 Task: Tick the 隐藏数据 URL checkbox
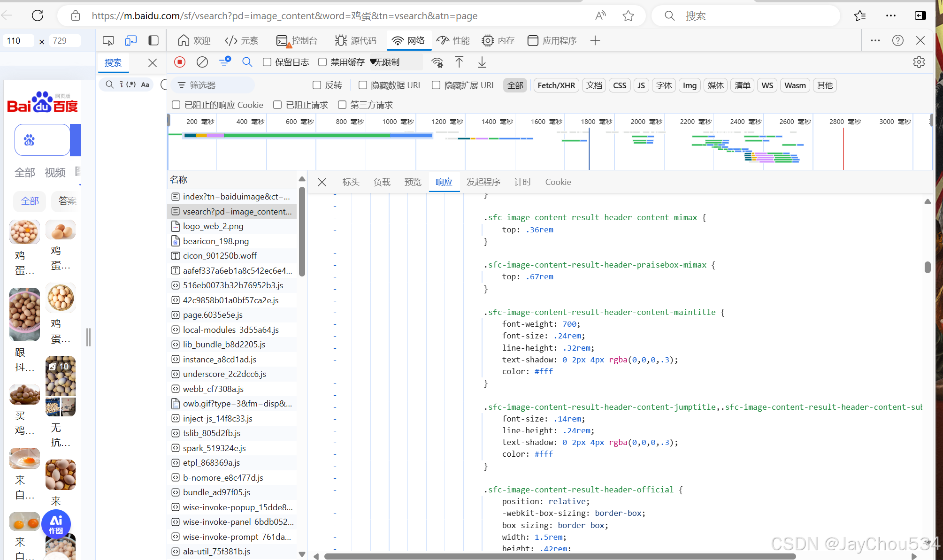(363, 85)
